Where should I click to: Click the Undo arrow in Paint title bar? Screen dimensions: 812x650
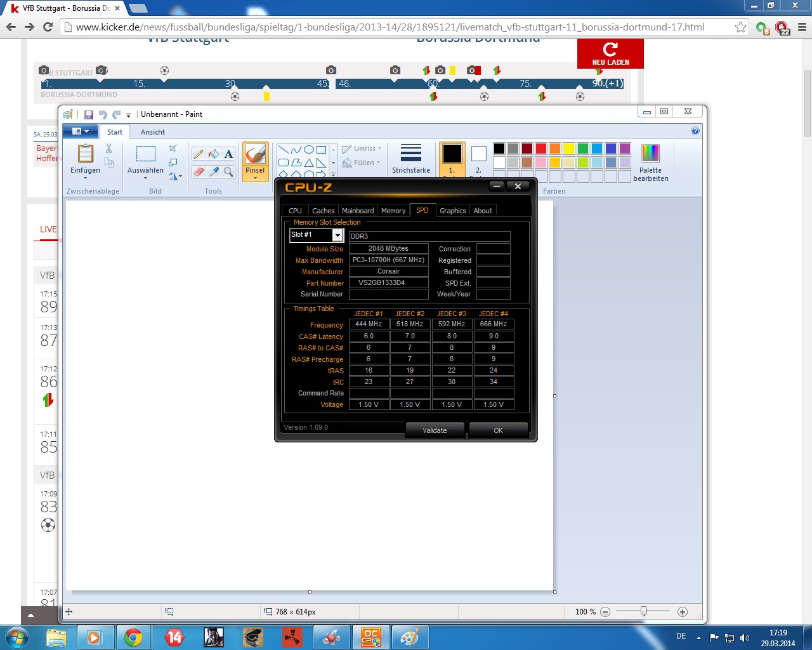pos(103,115)
